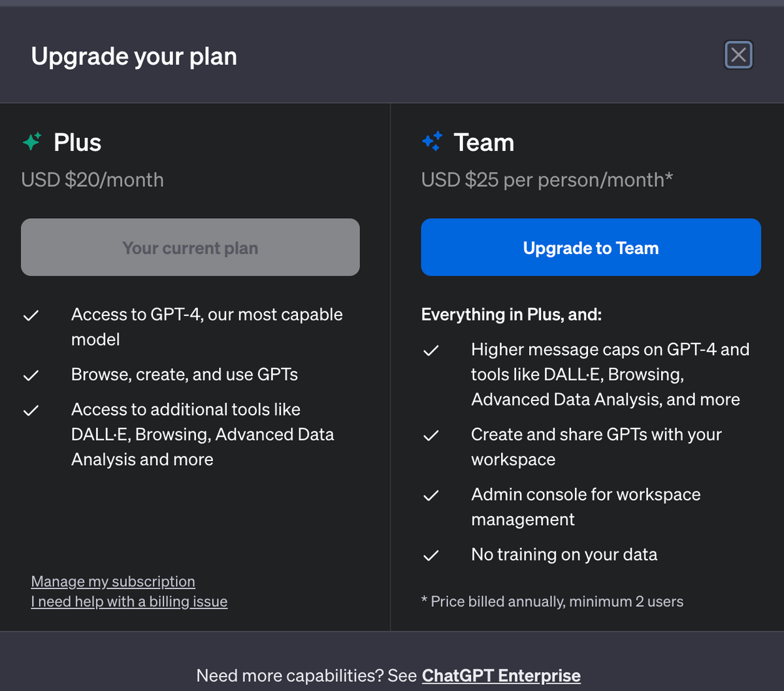Click the Plus plan sparkle icon
784x691 pixels.
pyautogui.click(x=31, y=140)
